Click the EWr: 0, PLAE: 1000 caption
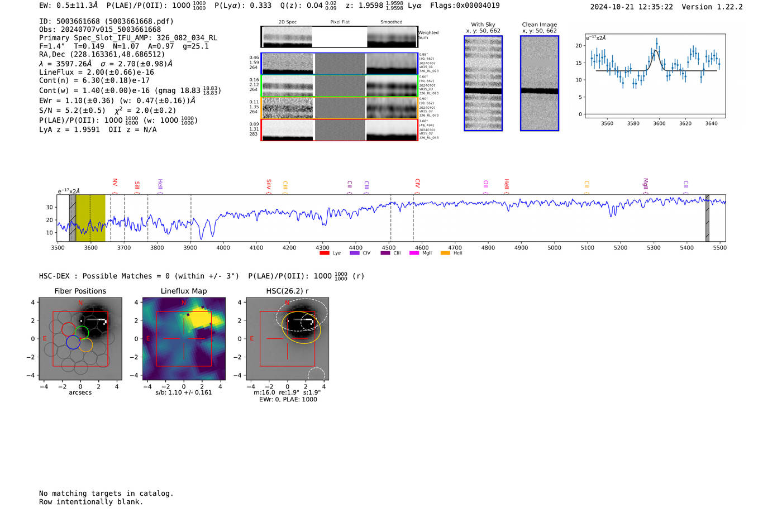Viewport: 782px width, 532px height. tap(288, 400)
